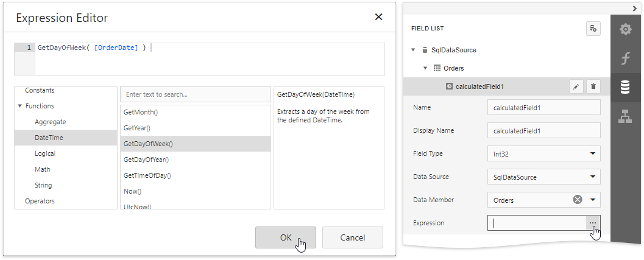Open the Properties gear tab
This screenshot has height=260, width=644.
click(x=625, y=29)
